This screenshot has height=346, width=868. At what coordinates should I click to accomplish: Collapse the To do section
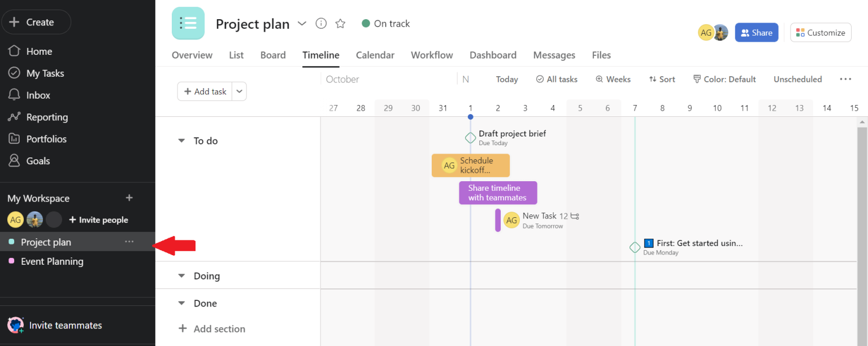click(x=181, y=141)
